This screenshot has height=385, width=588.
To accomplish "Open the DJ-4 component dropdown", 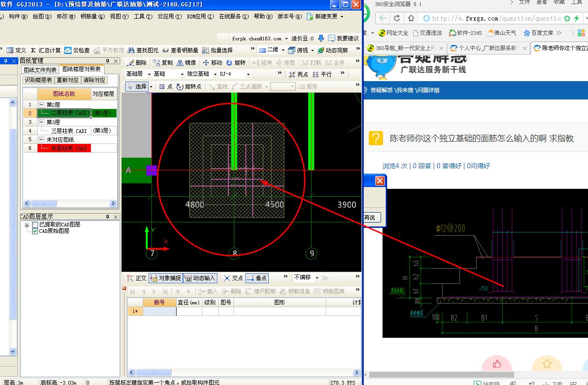I will coord(248,74).
